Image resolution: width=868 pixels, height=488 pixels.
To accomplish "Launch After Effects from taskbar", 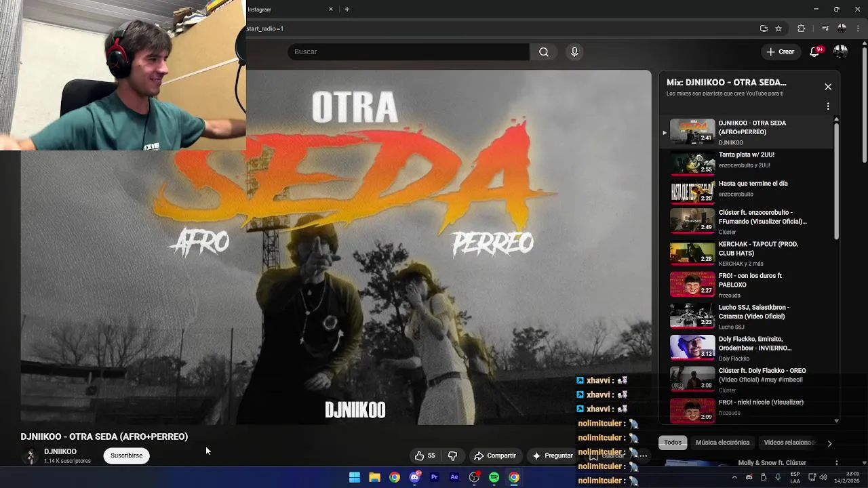I will [x=454, y=477].
